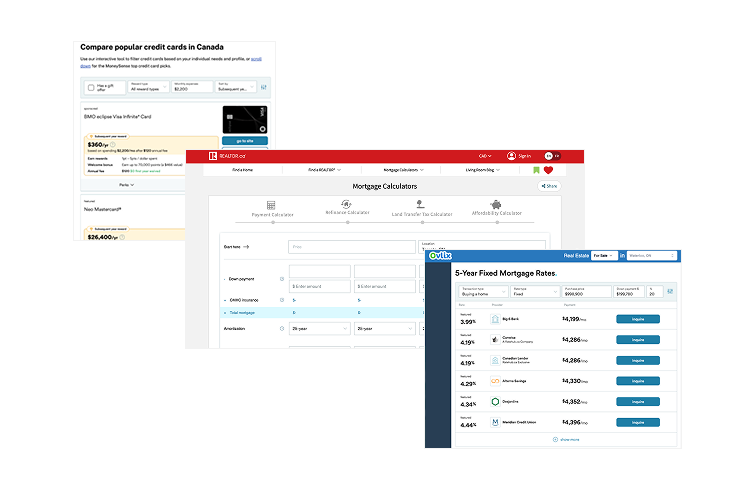Follow the 'scroll down' link in credit card intro
The width and height of the screenshot is (749, 499).
click(x=171, y=63)
